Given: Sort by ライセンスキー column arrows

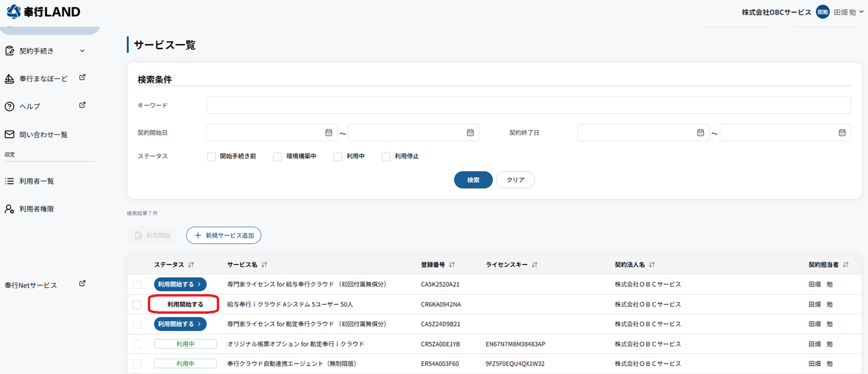Looking at the screenshot, I should pyautogui.click(x=535, y=264).
